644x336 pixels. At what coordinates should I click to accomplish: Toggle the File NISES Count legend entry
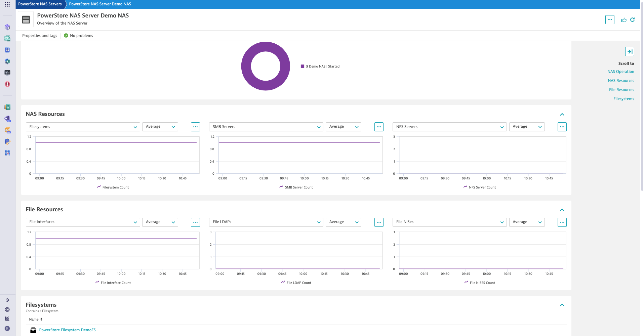click(480, 283)
